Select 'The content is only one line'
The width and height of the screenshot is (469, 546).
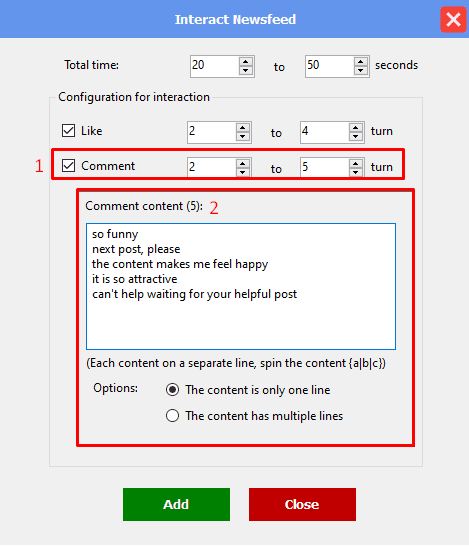(173, 390)
